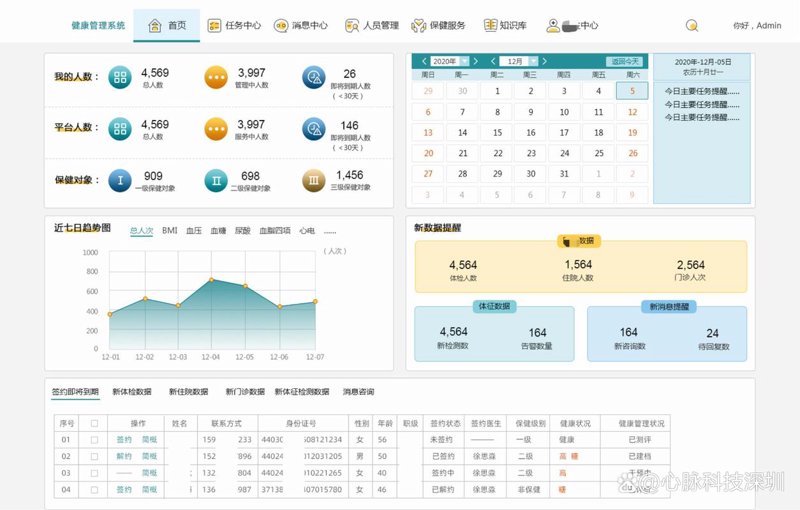Open the 知识库 menu
The height and width of the screenshot is (510, 800).
(505, 26)
